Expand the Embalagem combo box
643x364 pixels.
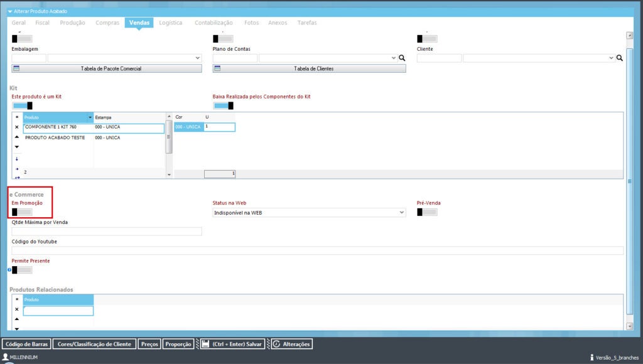click(x=197, y=58)
